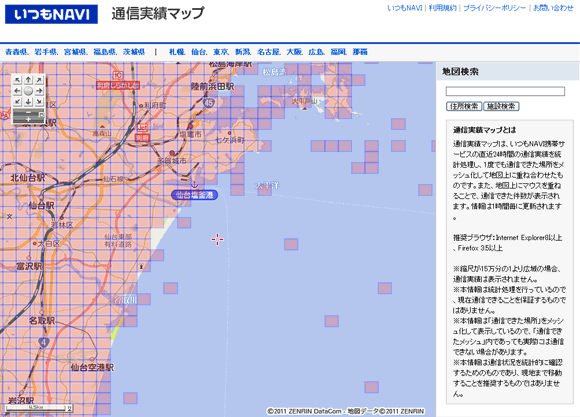Viewport: 580px width, 417px height.
Task: Open the いつもNAVI header link
Action: 405,8
